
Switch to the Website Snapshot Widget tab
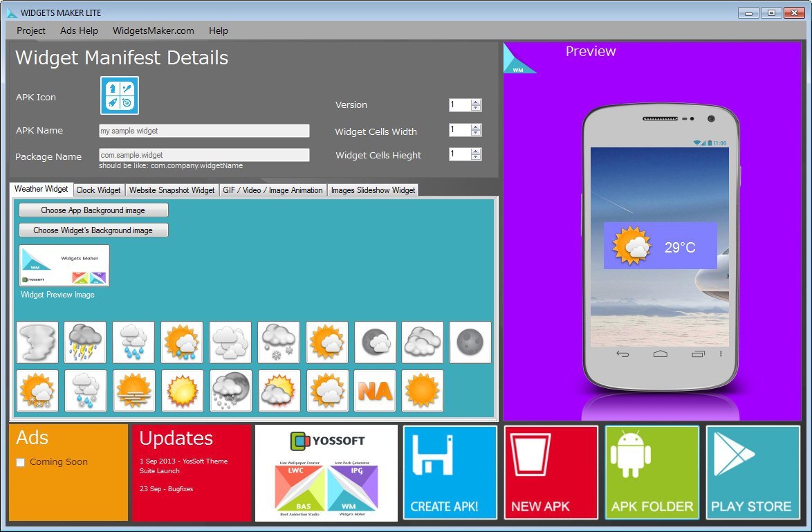pyautogui.click(x=172, y=190)
